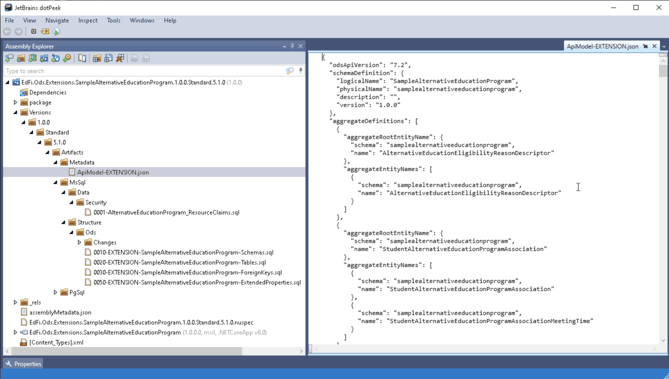The width and height of the screenshot is (669, 379).
Task: Click the navigate Back arrow in main toolbar
Action: 7,32
